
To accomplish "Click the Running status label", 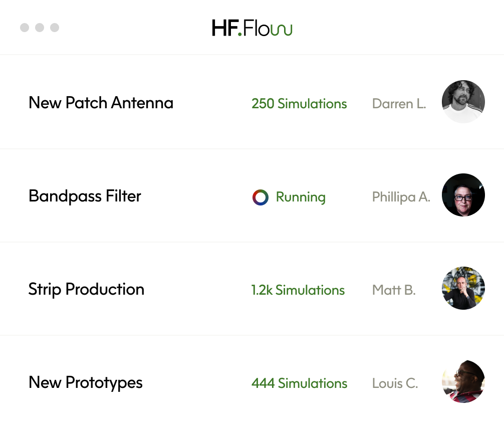I will [301, 197].
